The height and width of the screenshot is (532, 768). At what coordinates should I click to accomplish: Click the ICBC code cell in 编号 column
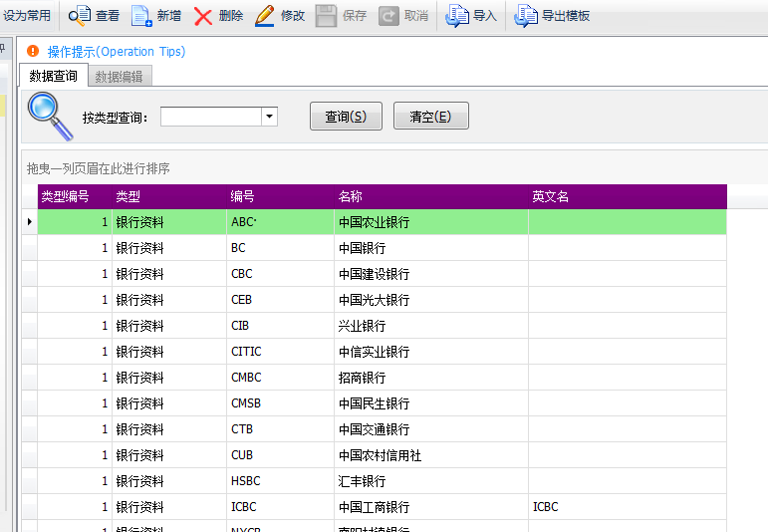[x=281, y=507]
